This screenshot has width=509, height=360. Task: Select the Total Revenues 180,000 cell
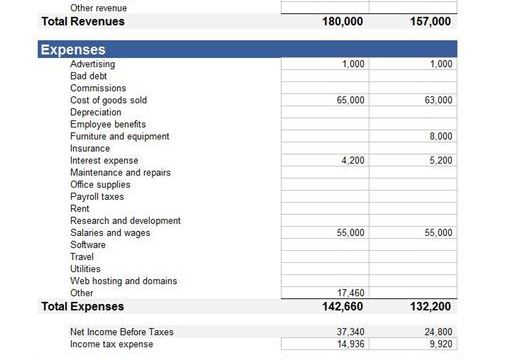[325, 21]
